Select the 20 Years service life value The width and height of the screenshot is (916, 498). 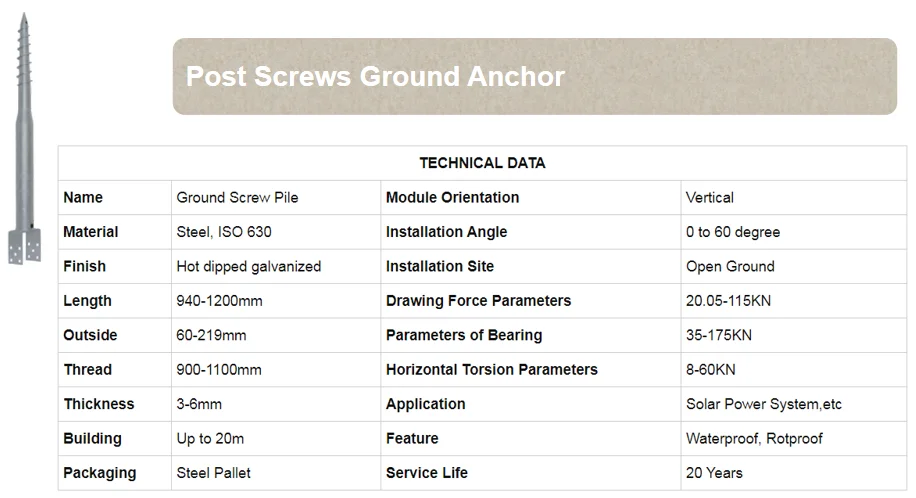pyautogui.click(x=714, y=473)
